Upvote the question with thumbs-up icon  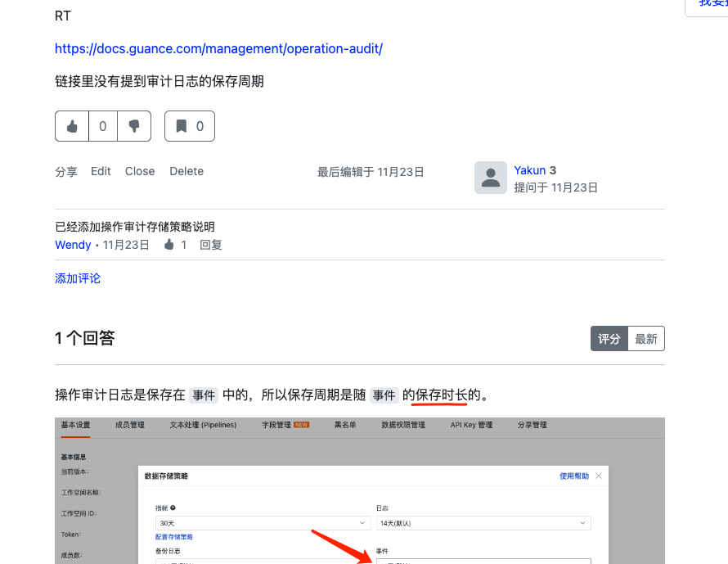pos(72,126)
